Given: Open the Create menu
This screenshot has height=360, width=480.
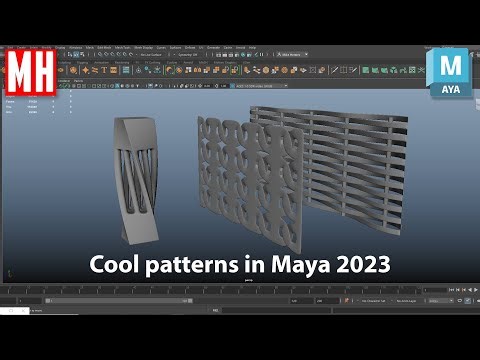Looking at the screenshot, I should (22, 48).
